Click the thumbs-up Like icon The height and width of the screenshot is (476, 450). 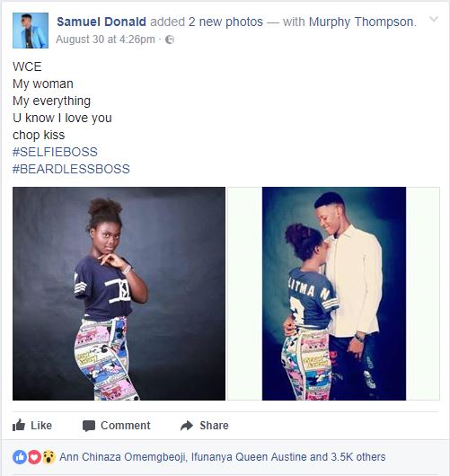point(19,425)
